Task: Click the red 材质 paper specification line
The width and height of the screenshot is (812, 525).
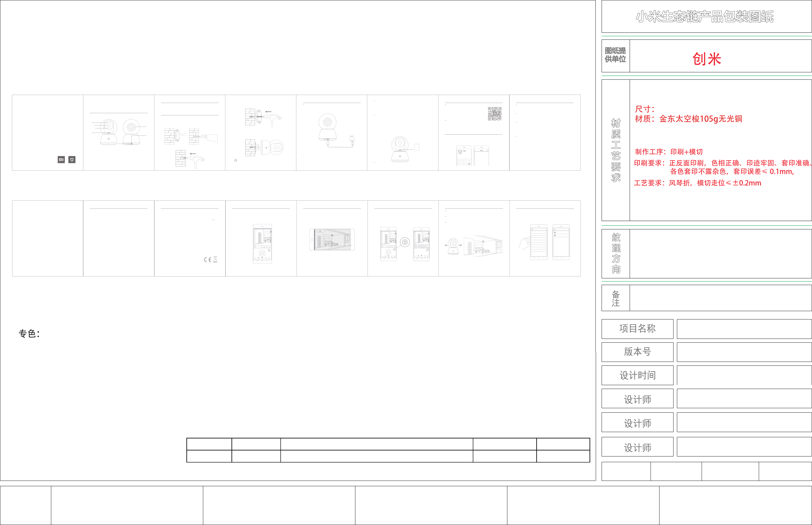Action: [x=688, y=119]
